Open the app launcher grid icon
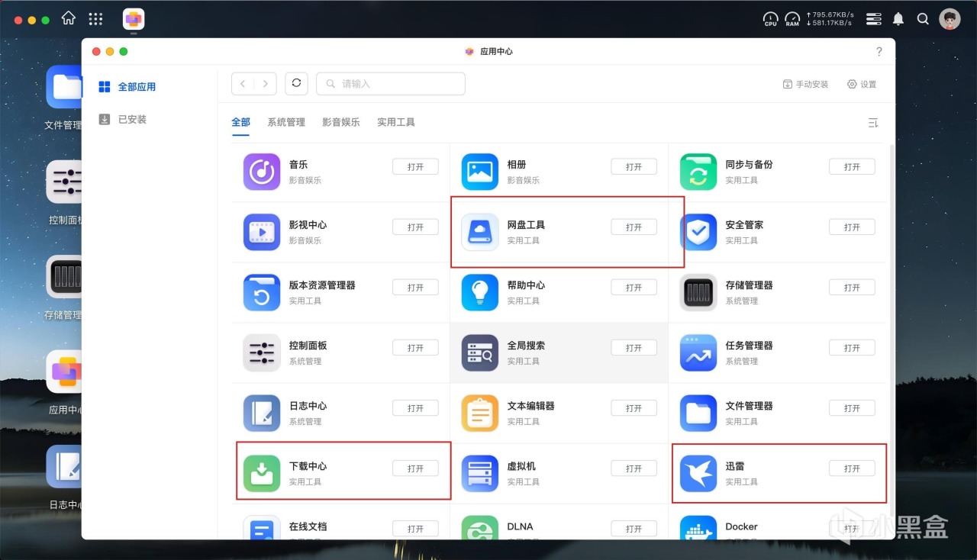Viewport: 977px width, 560px height. pos(95,18)
